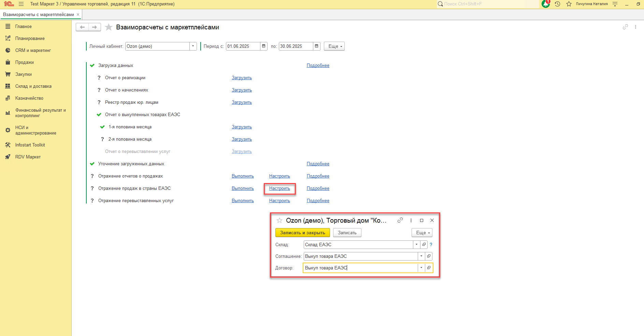Open Казначейство section in the sidebar
Viewport: 644px width, 336px height.
click(x=29, y=98)
